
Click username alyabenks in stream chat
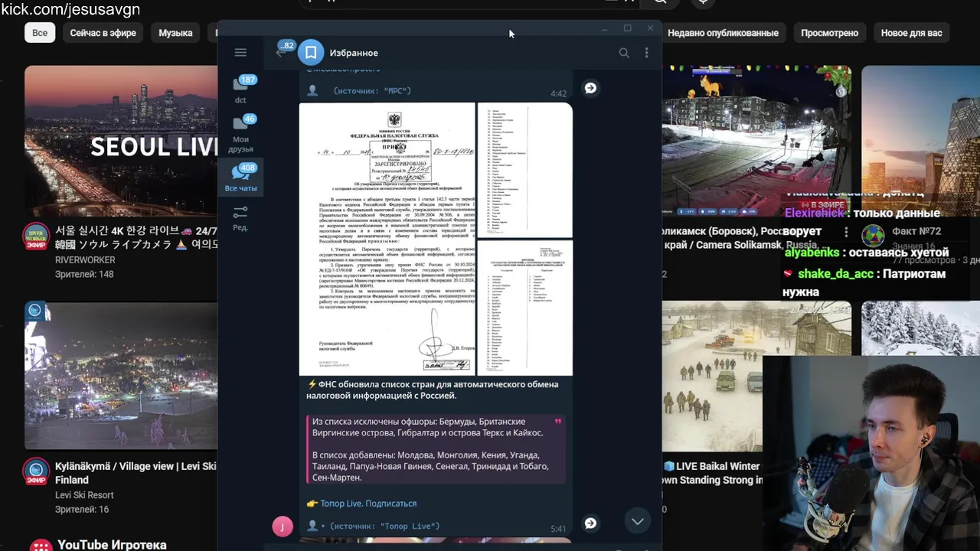(x=811, y=253)
